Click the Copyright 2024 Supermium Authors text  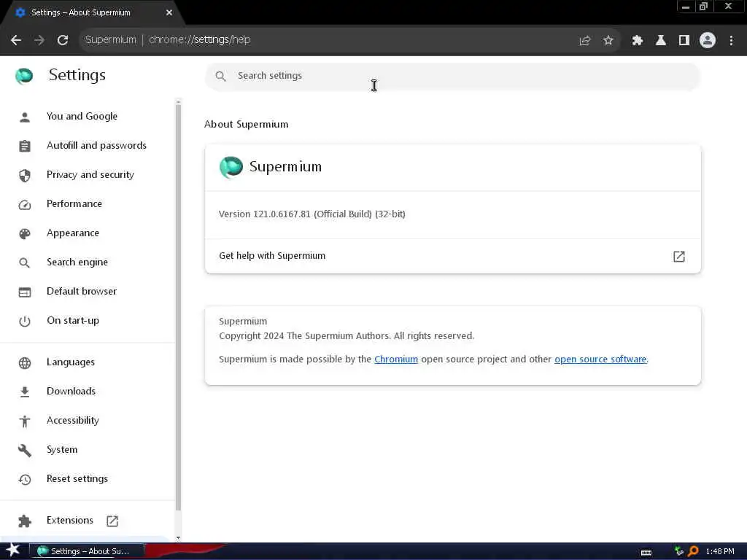(347, 335)
